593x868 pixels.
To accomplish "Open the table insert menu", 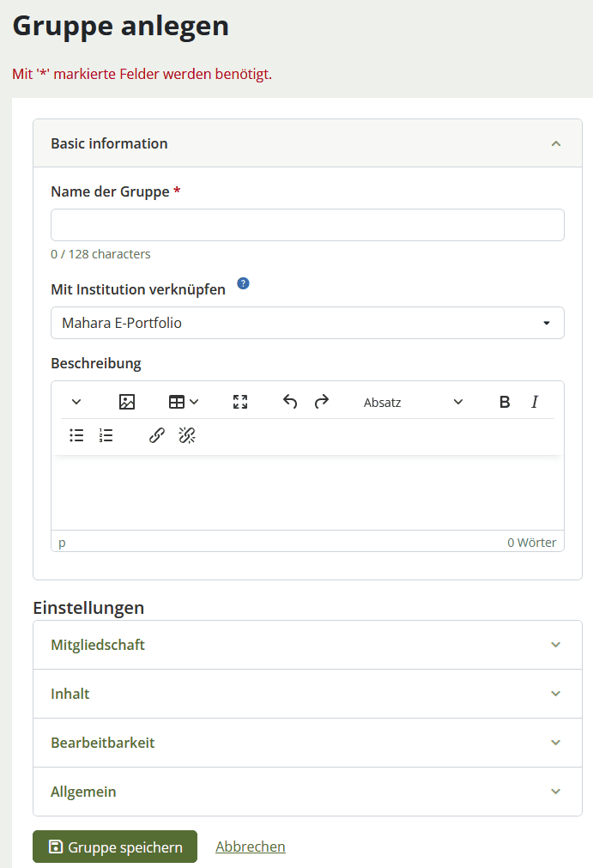I will coord(184,402).
